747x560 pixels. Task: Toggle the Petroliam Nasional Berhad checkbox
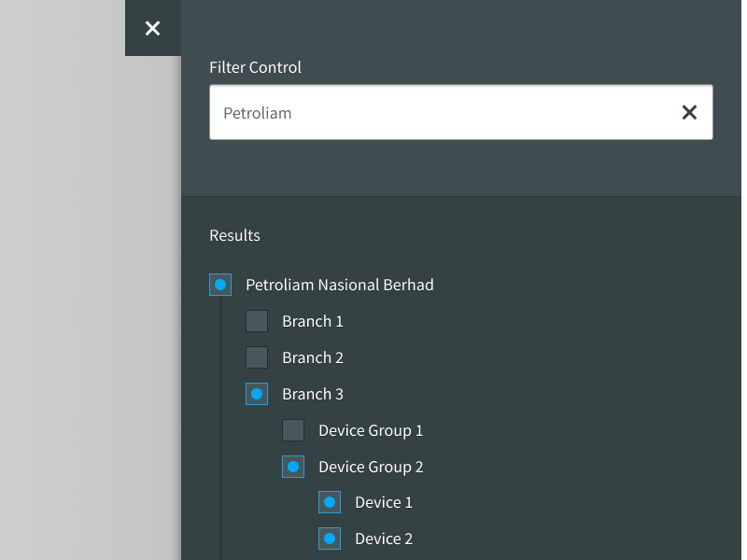(220, 285)
